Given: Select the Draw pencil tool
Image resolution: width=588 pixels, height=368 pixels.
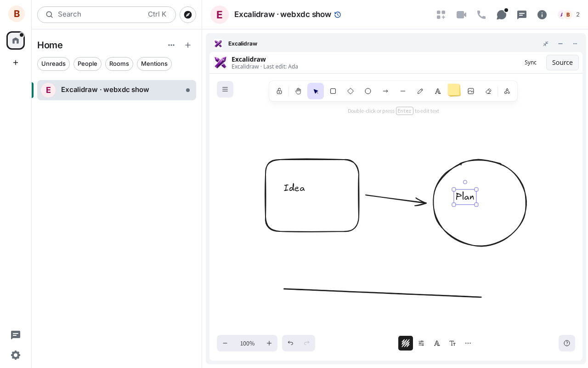Looking at the screenshot, I should pyautogui.click(x=420, y=91).
